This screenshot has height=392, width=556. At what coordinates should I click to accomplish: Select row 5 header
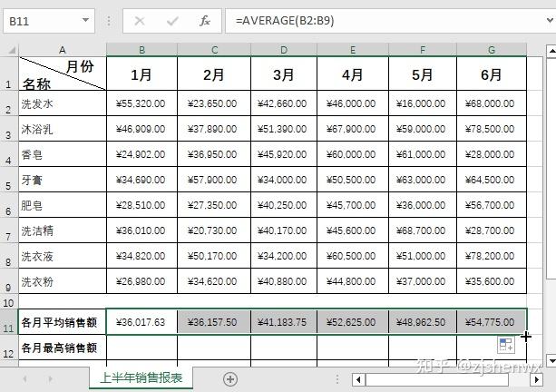pos(9,180)
